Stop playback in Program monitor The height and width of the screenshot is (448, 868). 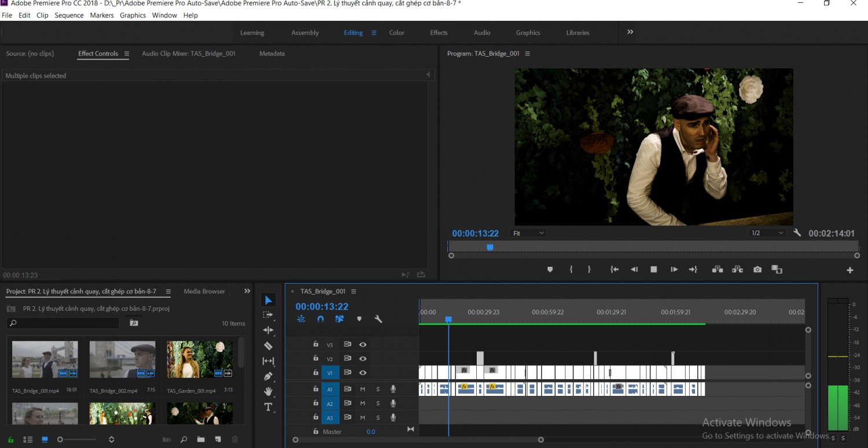(x=654, y=270)
